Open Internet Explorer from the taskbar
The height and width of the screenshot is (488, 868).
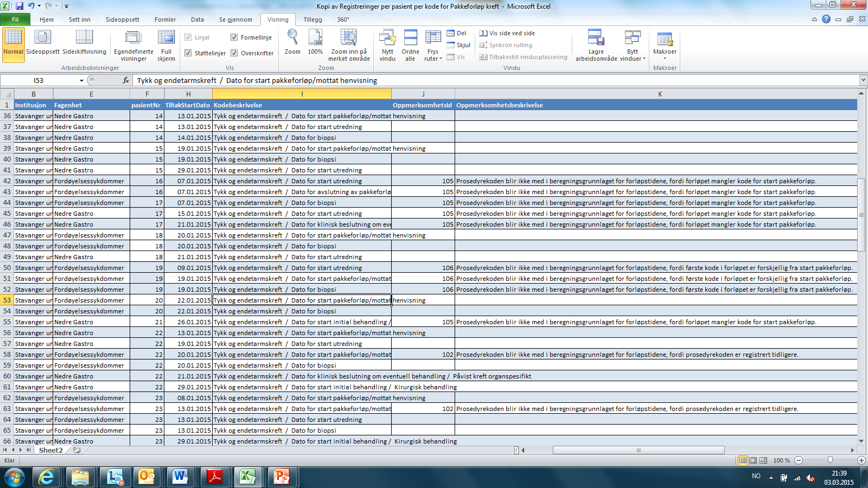46,477
